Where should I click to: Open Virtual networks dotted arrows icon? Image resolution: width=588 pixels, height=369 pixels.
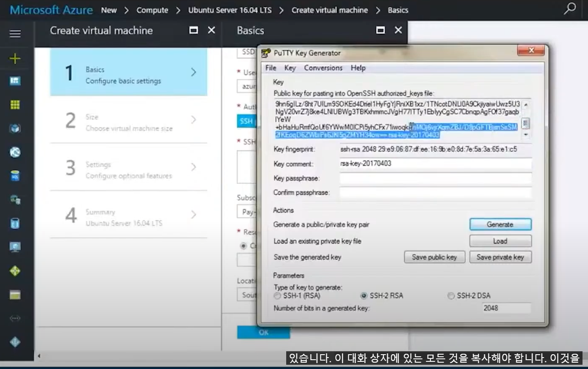(x=15, y=318)
